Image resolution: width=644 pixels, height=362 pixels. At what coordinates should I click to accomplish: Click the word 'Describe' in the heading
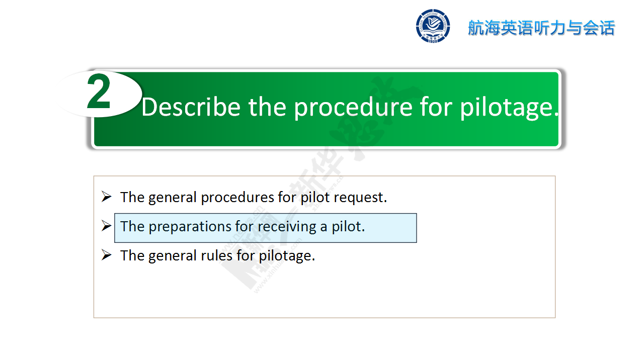[191, 107]
